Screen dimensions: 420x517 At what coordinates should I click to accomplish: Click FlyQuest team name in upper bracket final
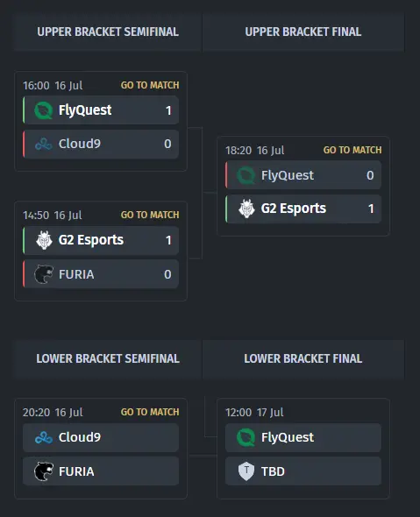pyautogui.click(x=288, y=175)
